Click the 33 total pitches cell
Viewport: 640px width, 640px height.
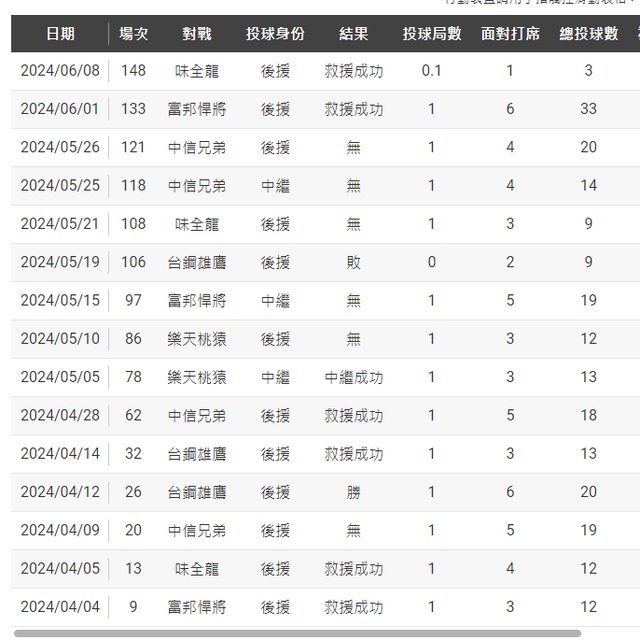(588, 109)
